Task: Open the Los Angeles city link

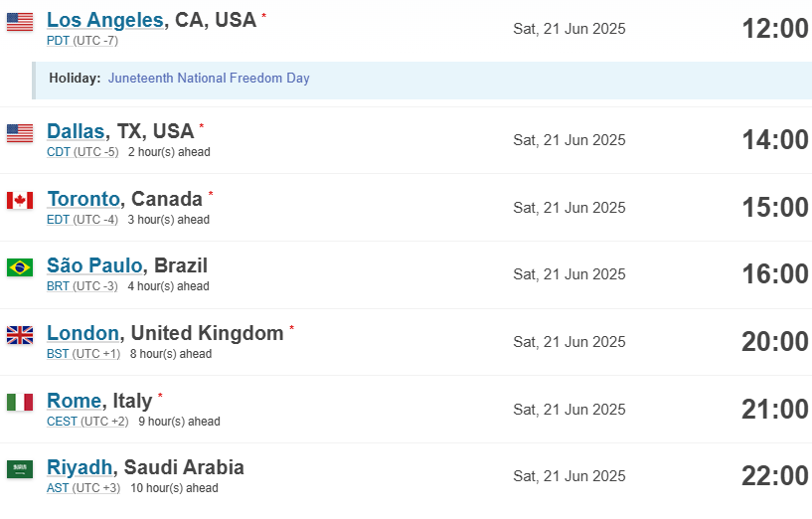Action: pos(105,20)
